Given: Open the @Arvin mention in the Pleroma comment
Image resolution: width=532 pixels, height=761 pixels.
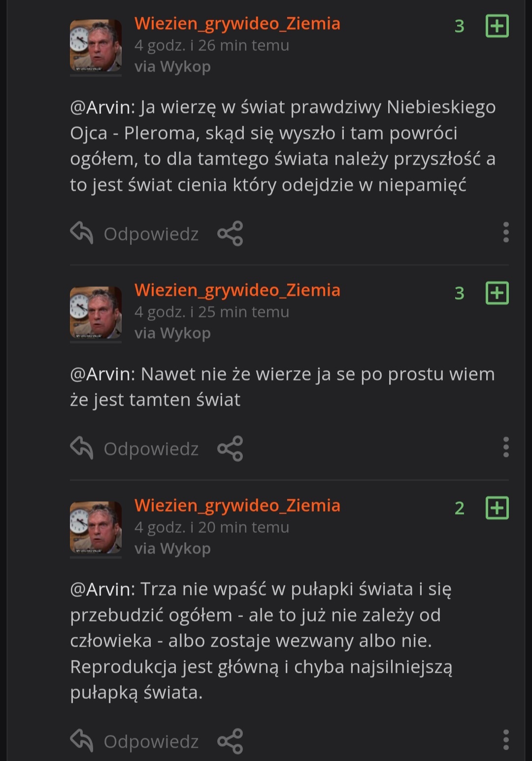Looking at the screenshot, I should point(102,107).
